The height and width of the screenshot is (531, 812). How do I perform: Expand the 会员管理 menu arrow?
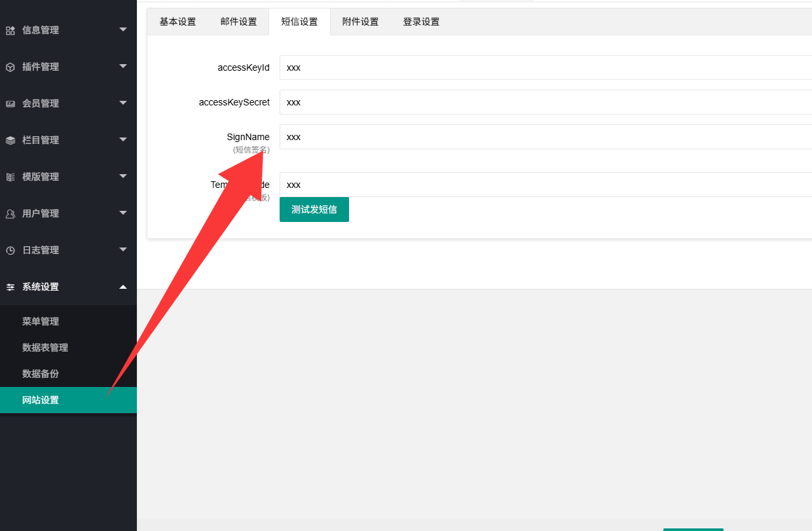pyautogui.click(x=123, y=103)
